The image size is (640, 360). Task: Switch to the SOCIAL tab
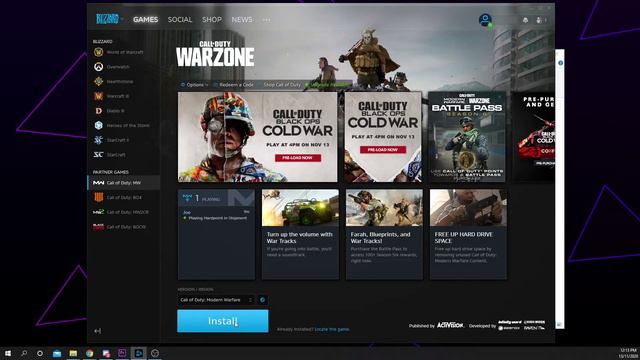[x=180, y=20]
